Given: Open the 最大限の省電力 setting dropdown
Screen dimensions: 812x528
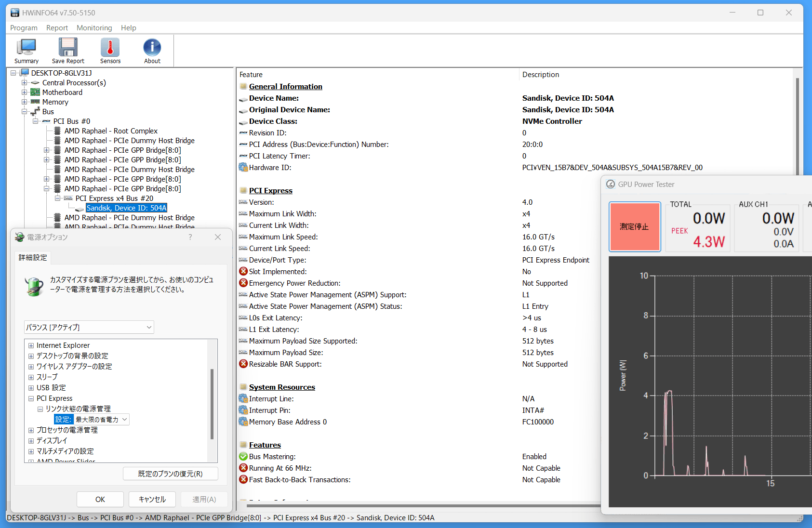Looking at the screenshot, I should (102, 419).
